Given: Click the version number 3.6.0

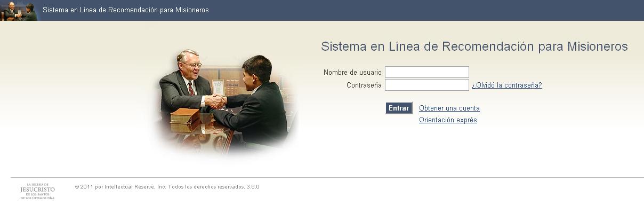Looking at the screenshot, I should [x=253, y=187].
